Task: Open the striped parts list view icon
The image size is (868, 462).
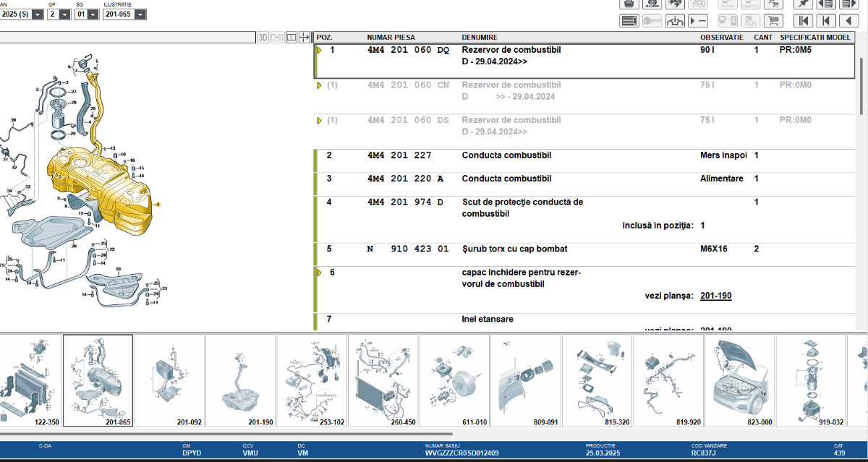Action: point(629,20)
